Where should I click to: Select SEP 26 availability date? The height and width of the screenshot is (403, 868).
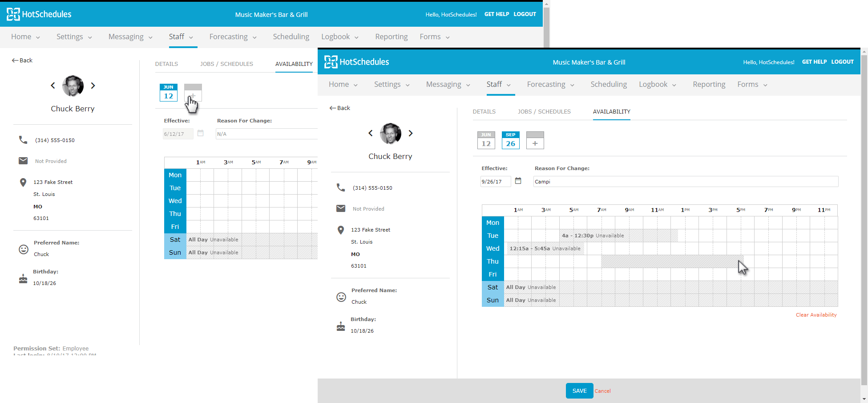511,140
